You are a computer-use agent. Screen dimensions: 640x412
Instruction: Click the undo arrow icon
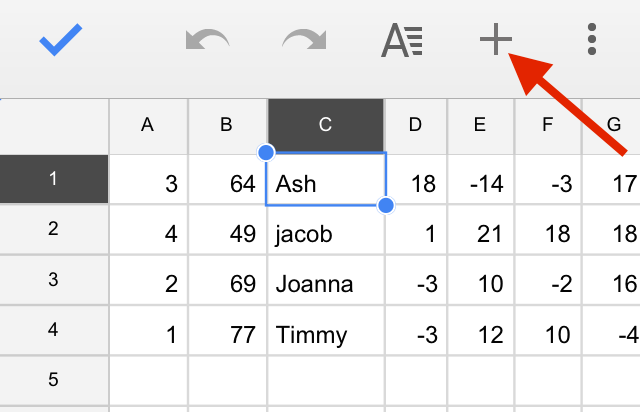207,40
